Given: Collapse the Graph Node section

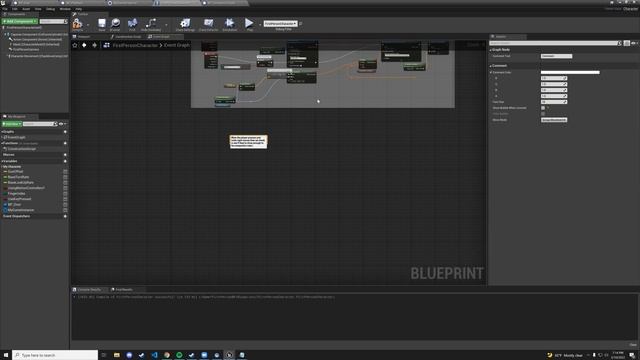Looking at the screenshot, I should (491, 50).
